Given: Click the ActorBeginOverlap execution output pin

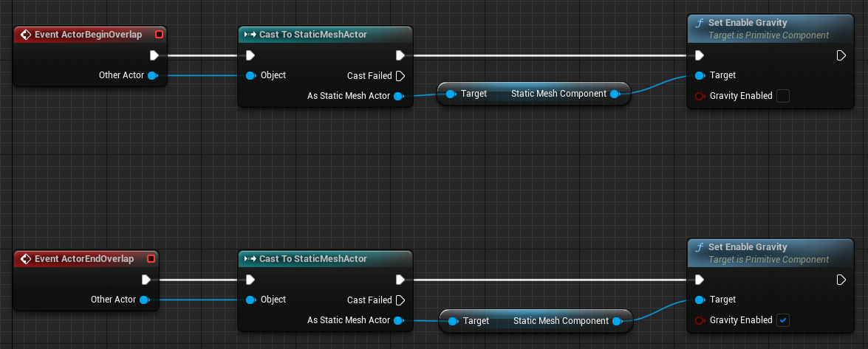Looking at the screenshot, I should tap(154, 55).
